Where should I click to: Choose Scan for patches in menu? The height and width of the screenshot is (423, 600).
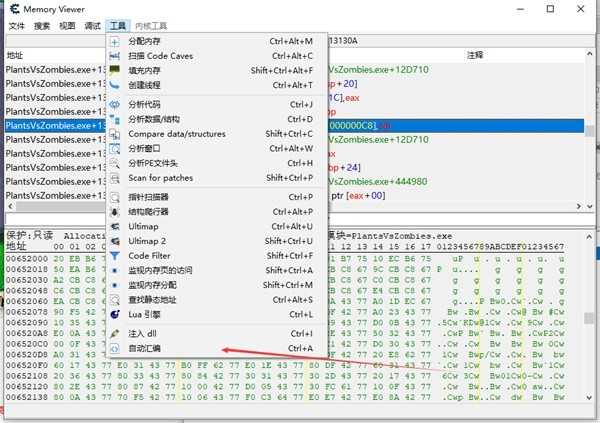coord(160,178)
